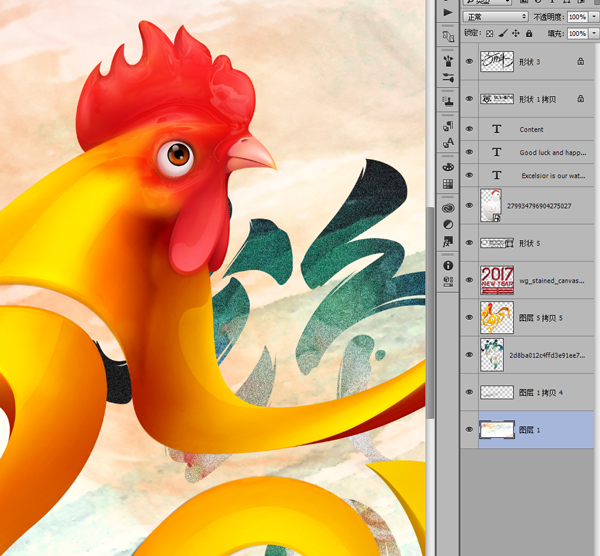The width and height of the screenshot is (600, 556).
Task: Click the lock position move icon
Action: coord(516,33)
